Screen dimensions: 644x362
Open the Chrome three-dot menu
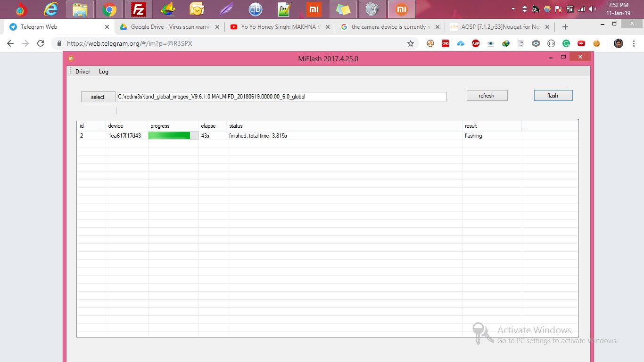click(634, 43)
